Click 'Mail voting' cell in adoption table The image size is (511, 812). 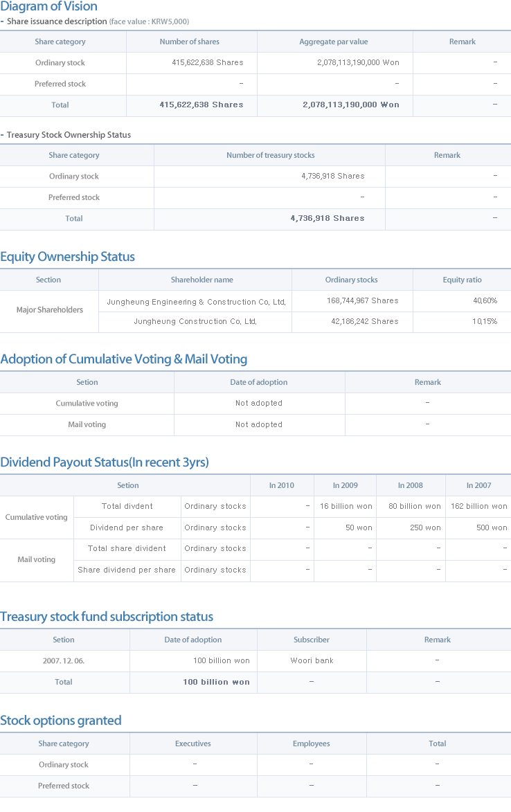click(x=87, y=424)
